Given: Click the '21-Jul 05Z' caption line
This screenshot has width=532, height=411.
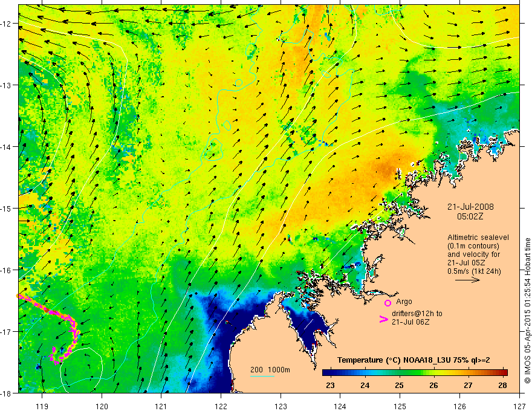Looking at the screenshot, I should pyautogui.click(x=466, y=263).
